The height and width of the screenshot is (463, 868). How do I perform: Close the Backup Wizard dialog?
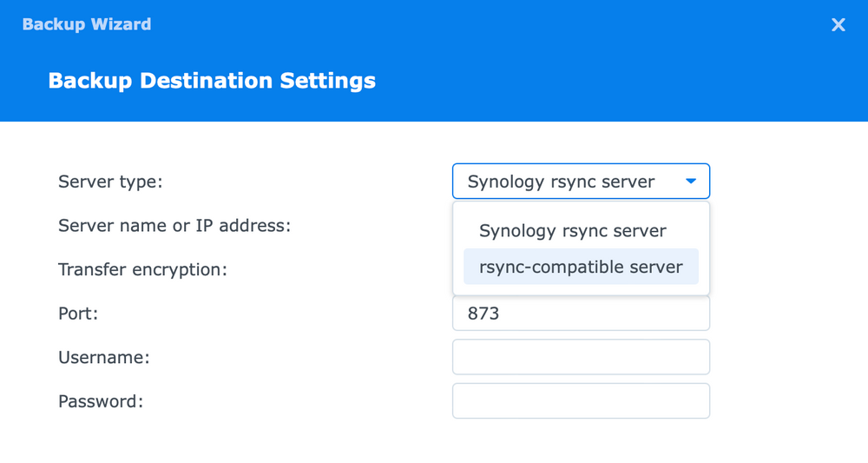click(x=838, y=24)
